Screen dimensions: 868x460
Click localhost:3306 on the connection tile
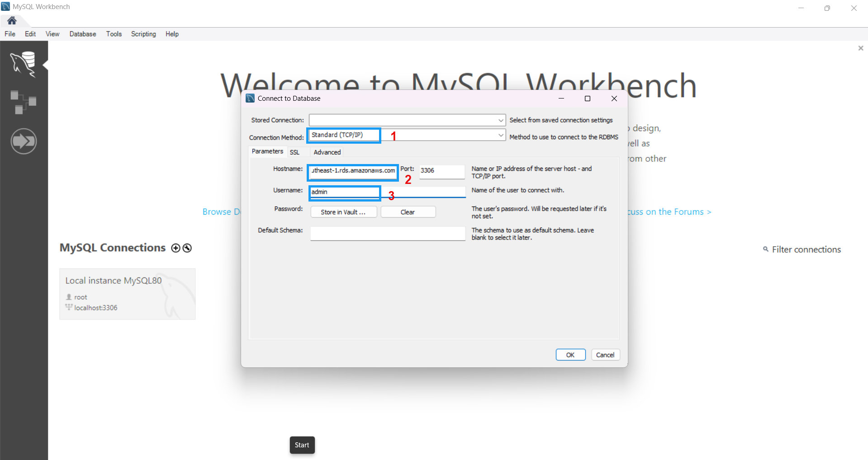pyautogui.click(x=95, y=308)
